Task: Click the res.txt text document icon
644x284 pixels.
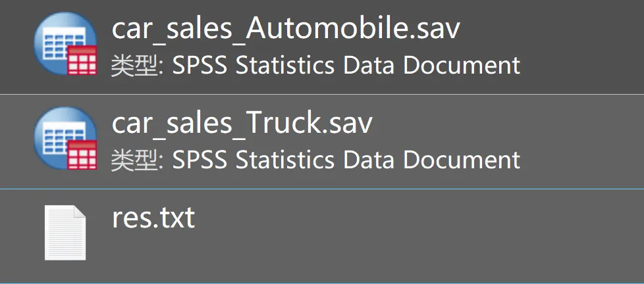Action: 65,231
